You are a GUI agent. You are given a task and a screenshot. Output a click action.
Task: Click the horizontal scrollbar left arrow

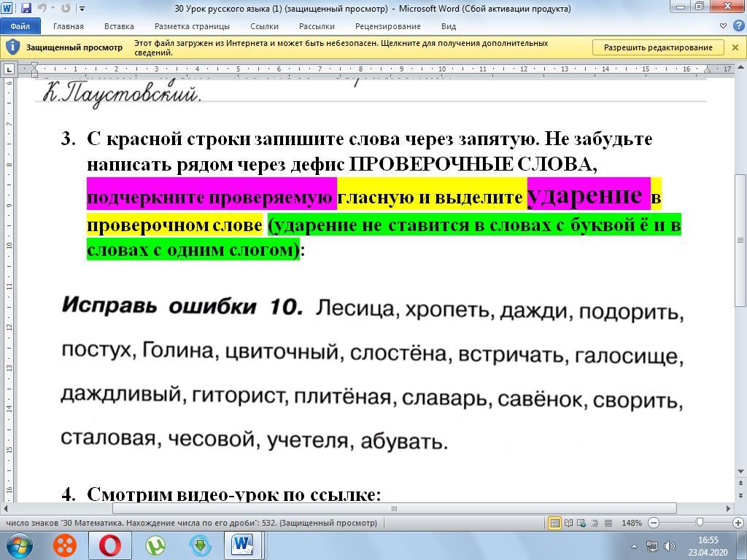[6, 508]
